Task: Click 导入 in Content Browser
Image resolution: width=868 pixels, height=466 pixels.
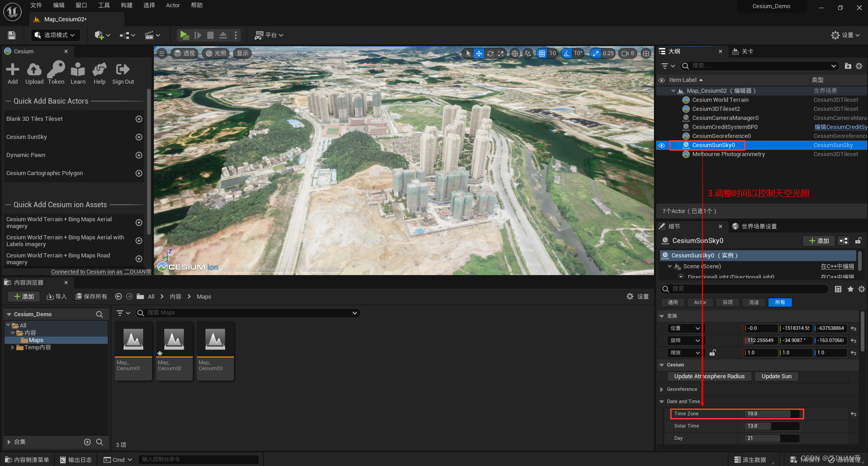Action: click(57, 297)
